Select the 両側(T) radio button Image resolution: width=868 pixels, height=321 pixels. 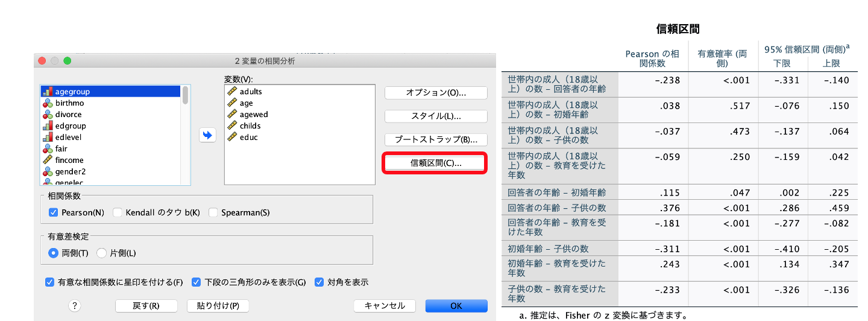click(53, 253)
